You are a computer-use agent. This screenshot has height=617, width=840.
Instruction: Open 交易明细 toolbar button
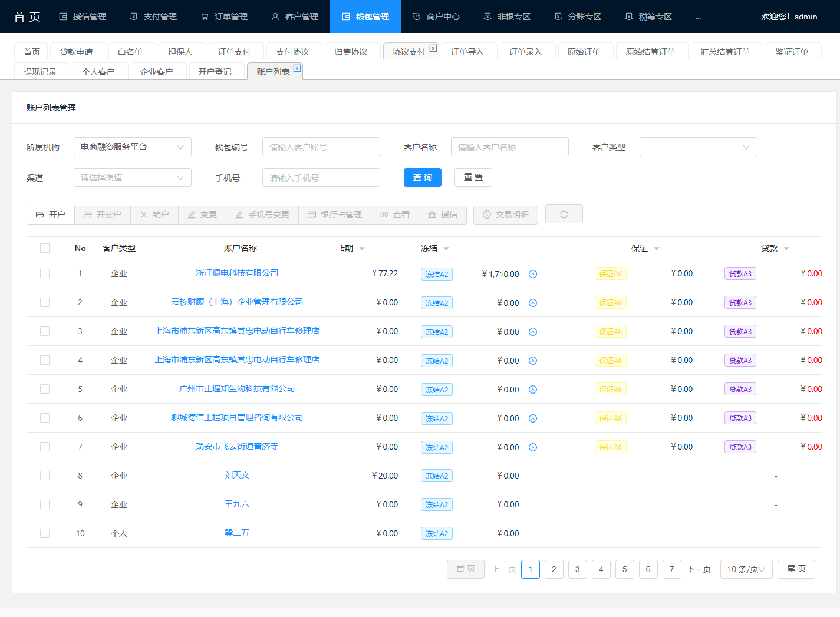[506, 215]
